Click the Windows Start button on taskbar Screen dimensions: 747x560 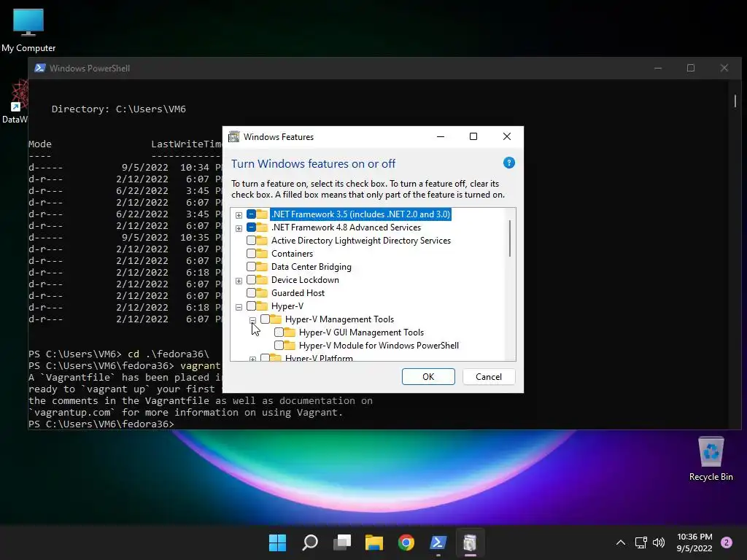coord(277,542)
